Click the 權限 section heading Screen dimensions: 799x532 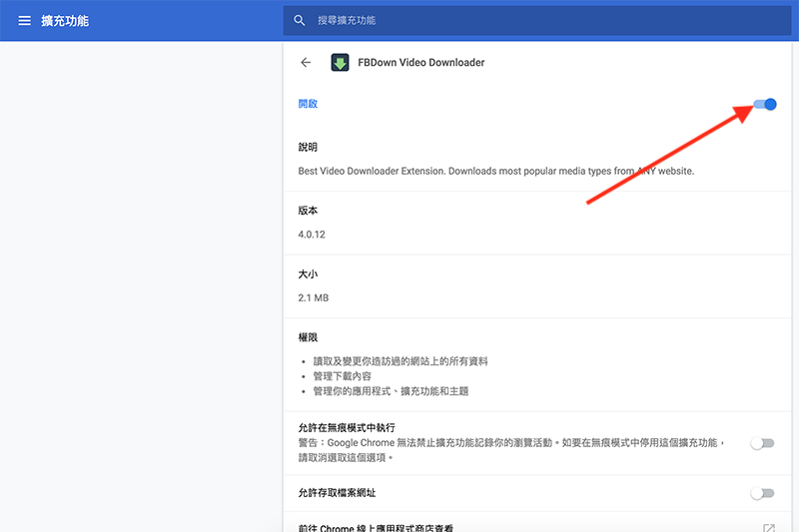point(308,338)
